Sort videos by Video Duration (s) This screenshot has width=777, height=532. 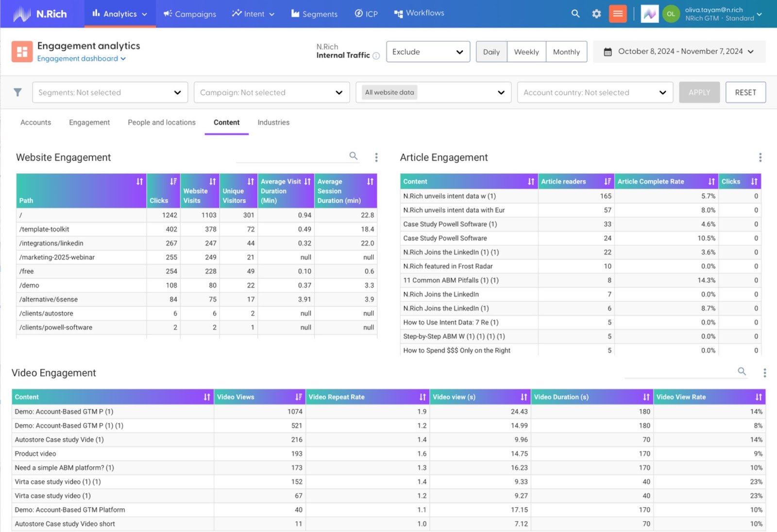coord(646,397)
